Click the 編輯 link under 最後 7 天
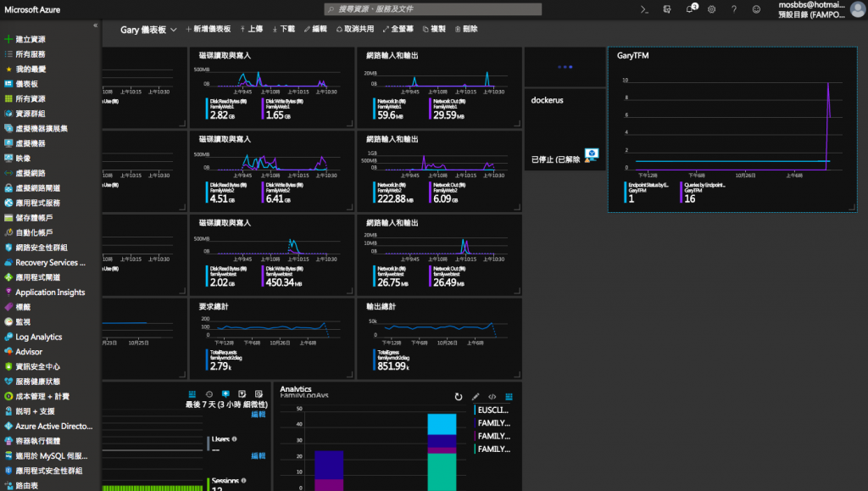The width and height of the screenshot is (868, 491). tap(259, 415)
